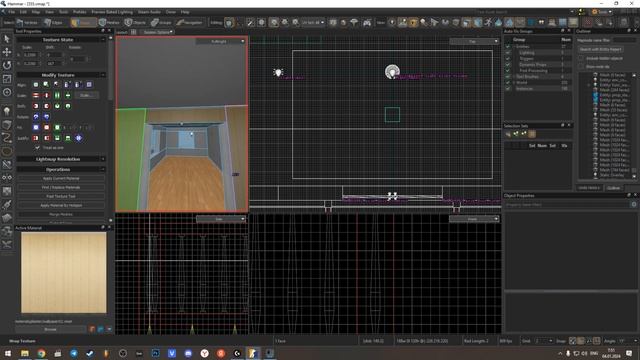Open the File menu
This screenshot has width=640, height=360.
click(x=11, y=12)
